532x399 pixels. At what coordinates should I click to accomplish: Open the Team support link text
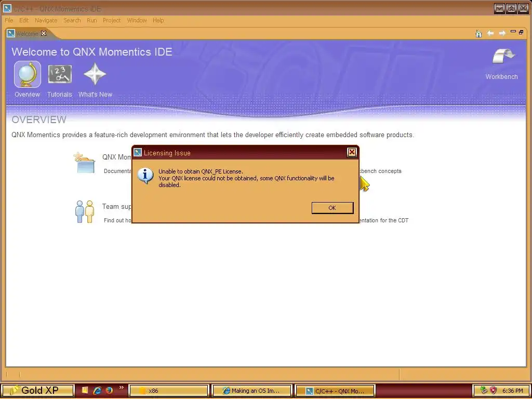coord(117,207)
